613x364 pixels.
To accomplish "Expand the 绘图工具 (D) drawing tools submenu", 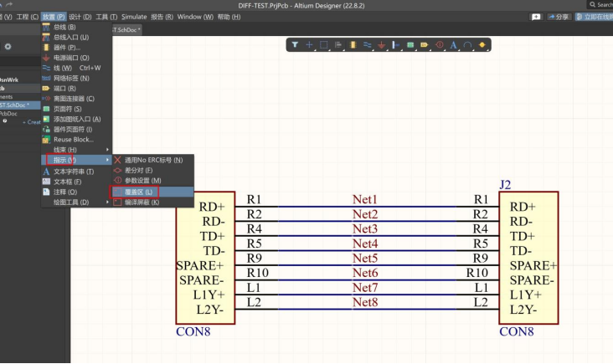I will pos(77,203).
